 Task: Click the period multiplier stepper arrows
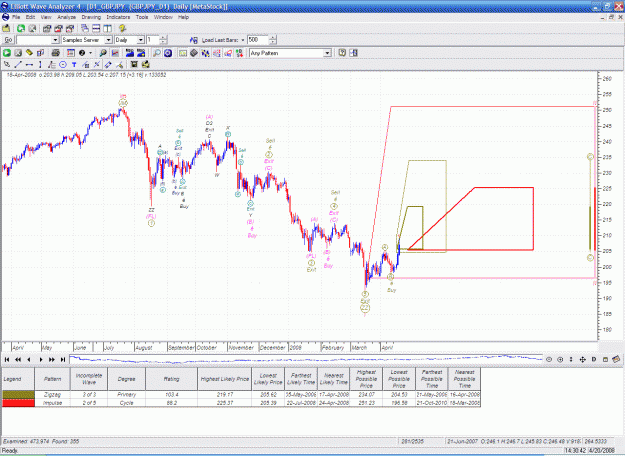[163, 40]
